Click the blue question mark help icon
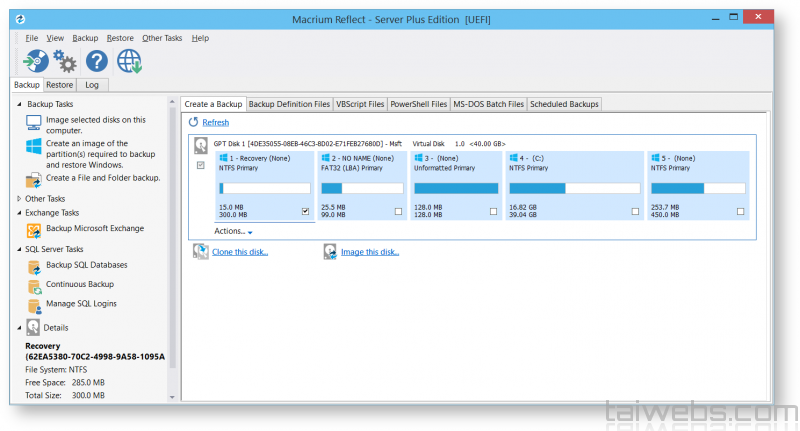Screen dimensions: 800x431 [97, 62]
